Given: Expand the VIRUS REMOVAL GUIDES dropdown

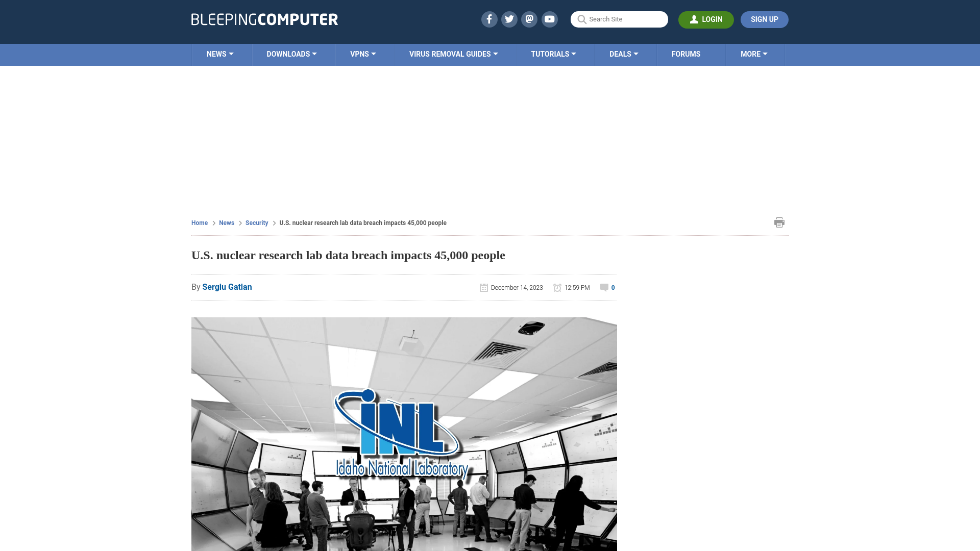Looking at the screenshot, I should (x=454, y=54).
